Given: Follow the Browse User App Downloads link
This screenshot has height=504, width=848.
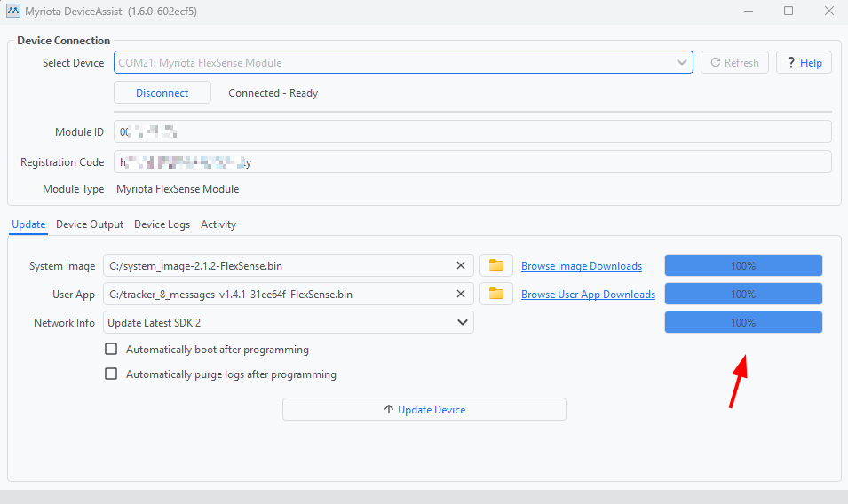Looking at the screenshot, I should tap(588, 295).
